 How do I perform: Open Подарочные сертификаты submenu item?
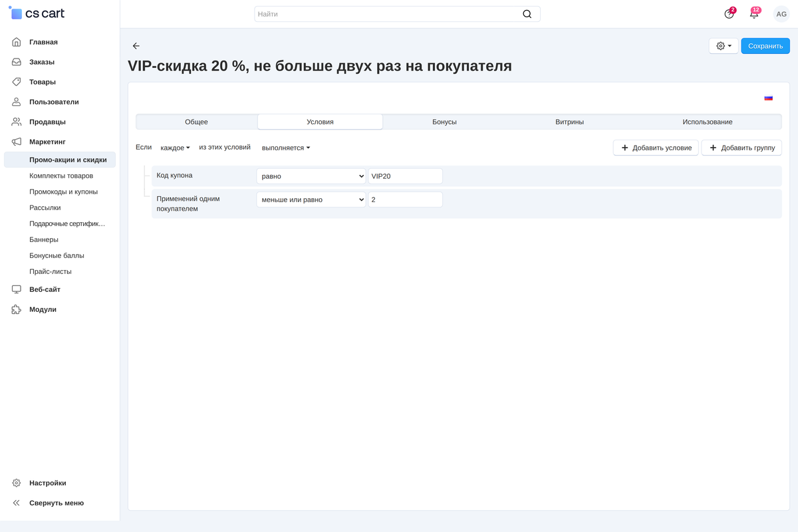click(67, 223)
